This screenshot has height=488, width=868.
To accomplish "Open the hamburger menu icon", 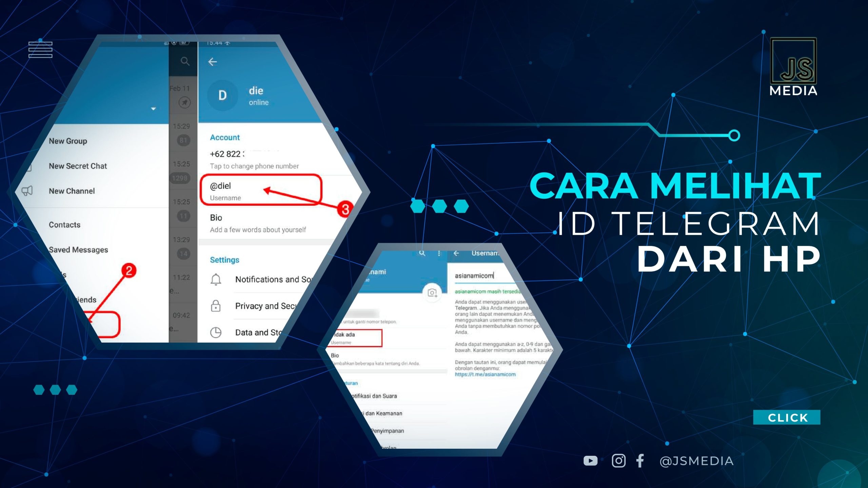I will click(40, 50).
